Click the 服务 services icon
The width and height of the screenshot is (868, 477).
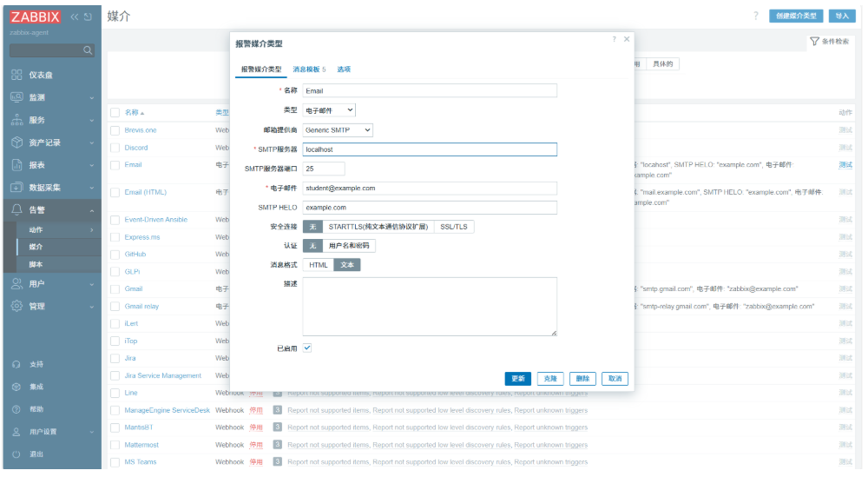[17, 120]
